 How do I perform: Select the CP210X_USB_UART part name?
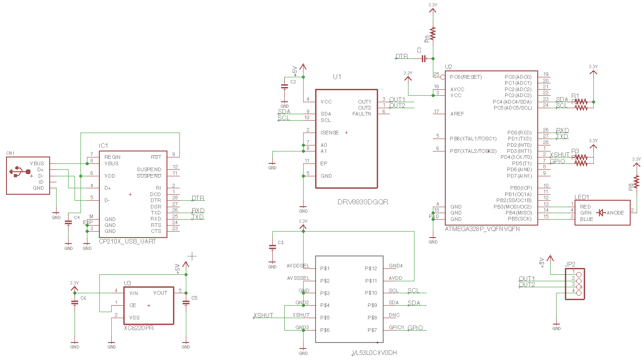(x=127, y=241)
